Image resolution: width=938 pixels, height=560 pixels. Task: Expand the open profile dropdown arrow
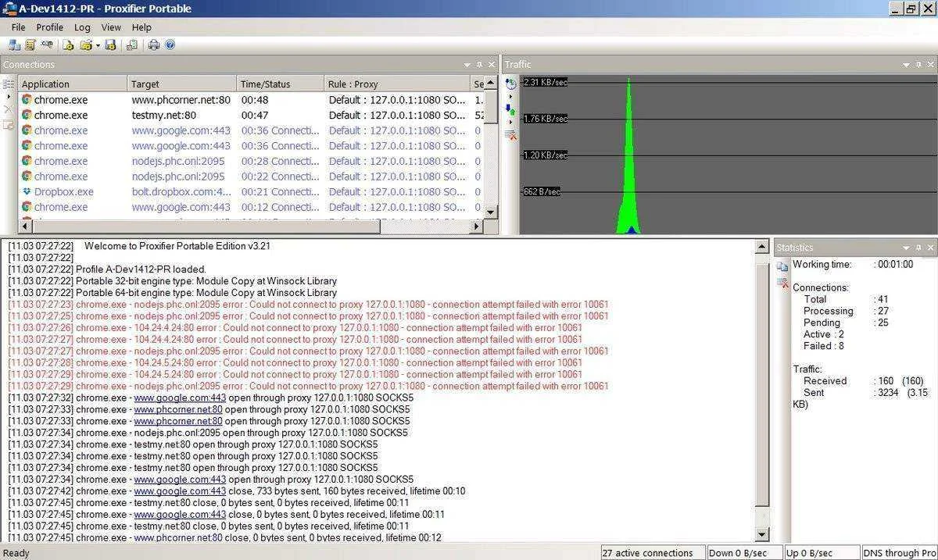pyautogui.click(x=98, y=45)
